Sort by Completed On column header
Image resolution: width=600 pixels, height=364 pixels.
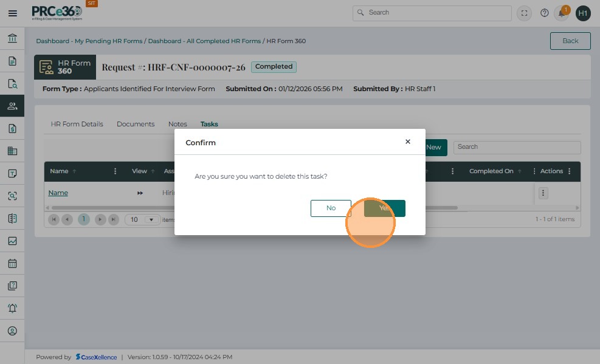[491, 171]
